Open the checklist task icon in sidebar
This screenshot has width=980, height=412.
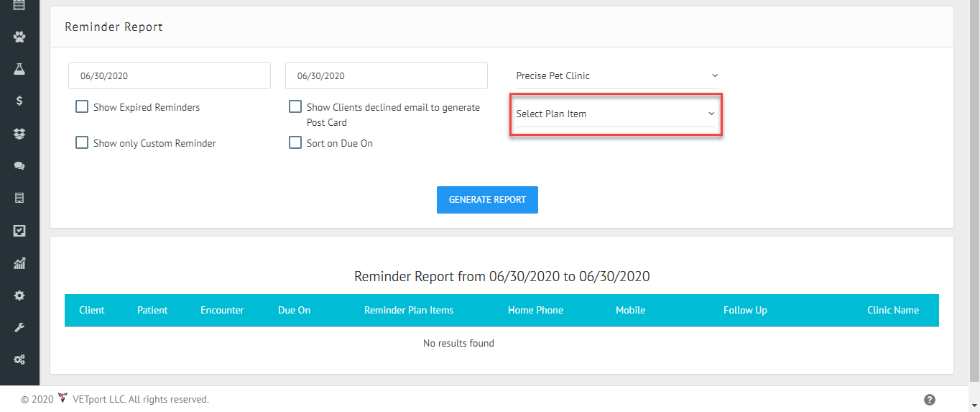pyautogui.click(x=19, y=231)
